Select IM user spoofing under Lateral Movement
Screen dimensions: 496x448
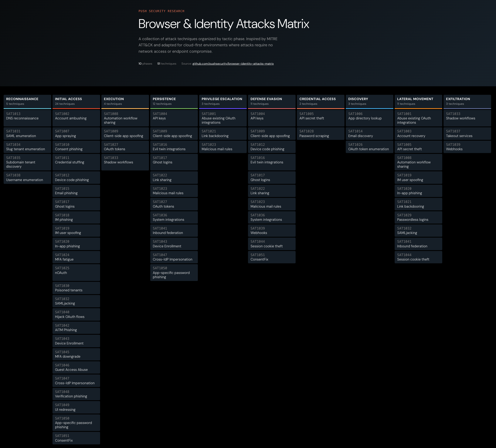[x=418, y=178]
